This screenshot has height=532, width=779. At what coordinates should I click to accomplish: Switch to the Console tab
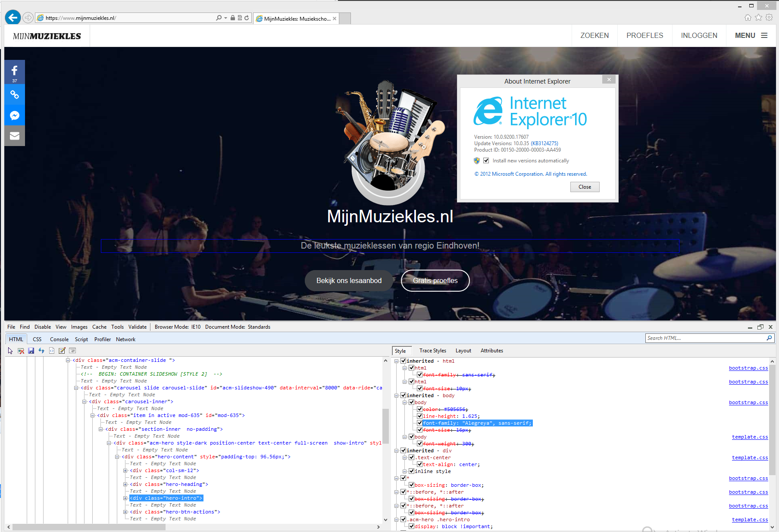tap(59, 339)
